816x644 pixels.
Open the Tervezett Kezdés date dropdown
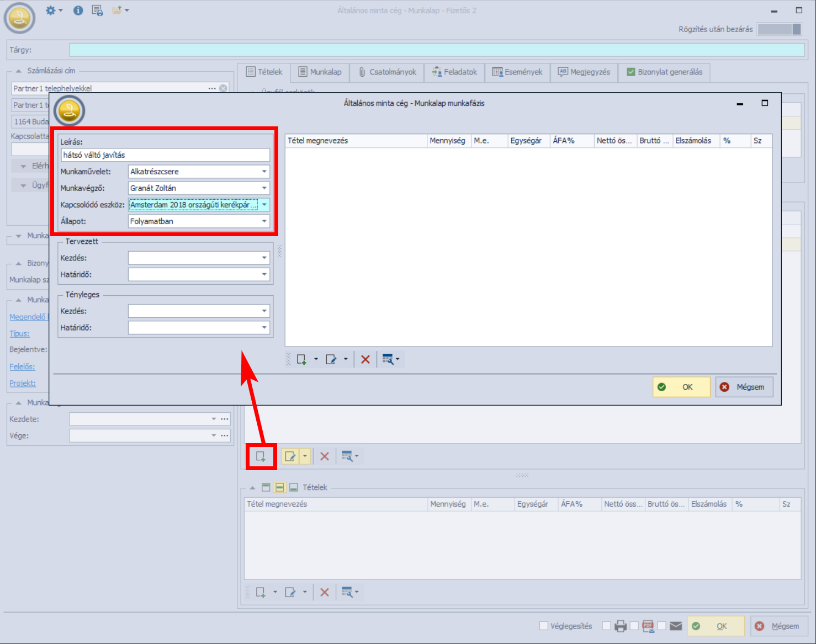[x=264, y=258]
